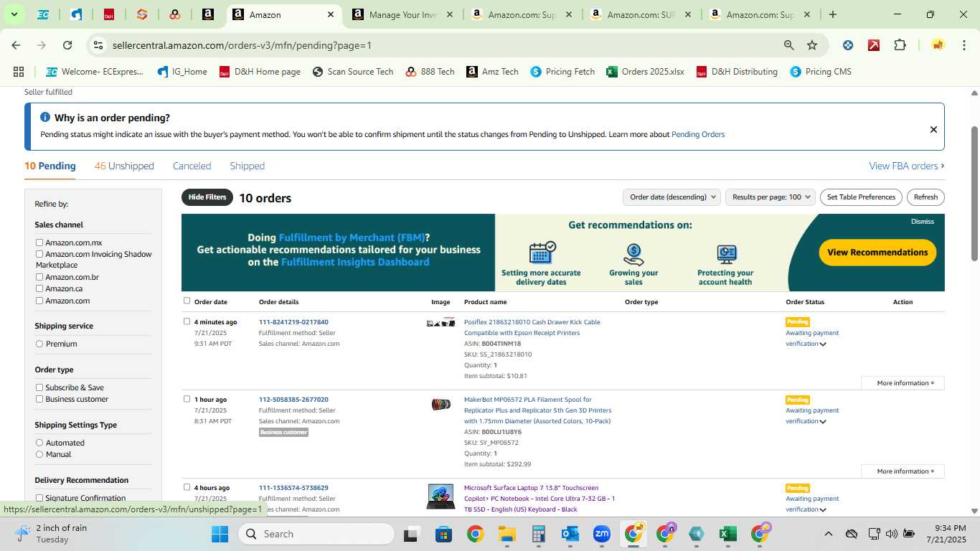Check the Amazon.com.mx sales channel filter
The height and width of the screenshot is (551, 980).
click(x=39, y=242)
